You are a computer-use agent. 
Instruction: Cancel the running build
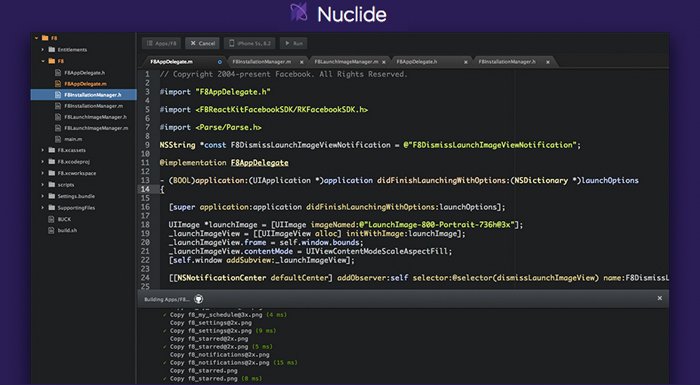coord(202,43)
